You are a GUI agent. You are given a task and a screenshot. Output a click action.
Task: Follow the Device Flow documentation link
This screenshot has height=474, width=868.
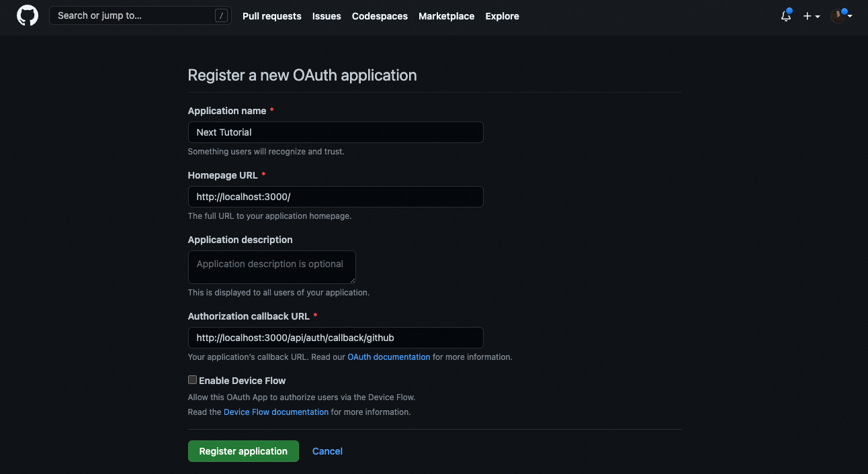point(275,412)
